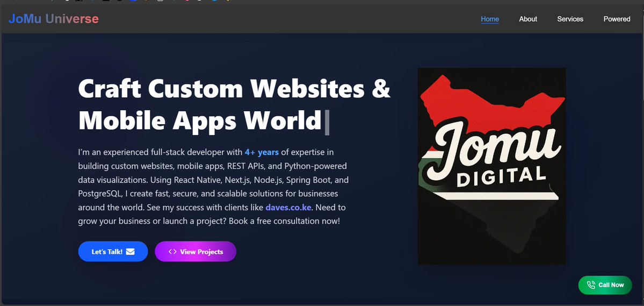This screenshot has width=644, height=306.
Task: Click the phone icon in Call Now
Action: [591, 285]
